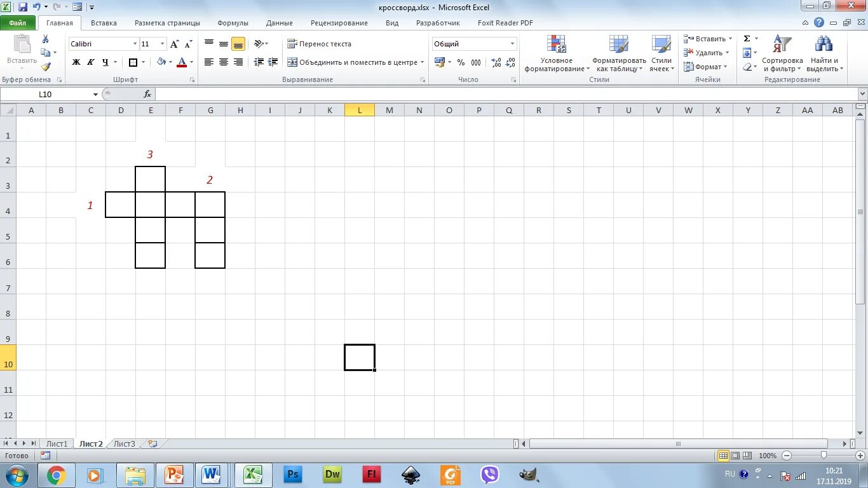Open Форматировать как таблицу gallery
The width and height of the screenshot is (868, 488).
pyautogui.click(x=619, y=54)
